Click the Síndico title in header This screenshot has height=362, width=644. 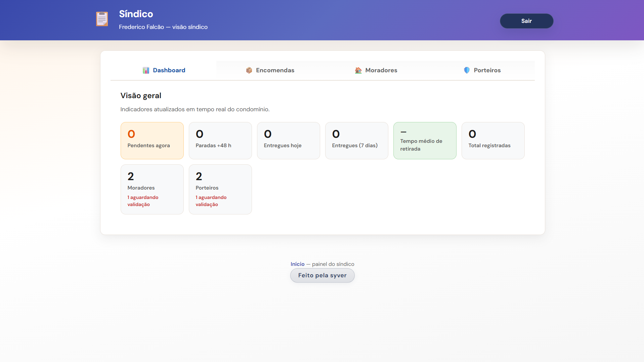[x=136, y=14]
